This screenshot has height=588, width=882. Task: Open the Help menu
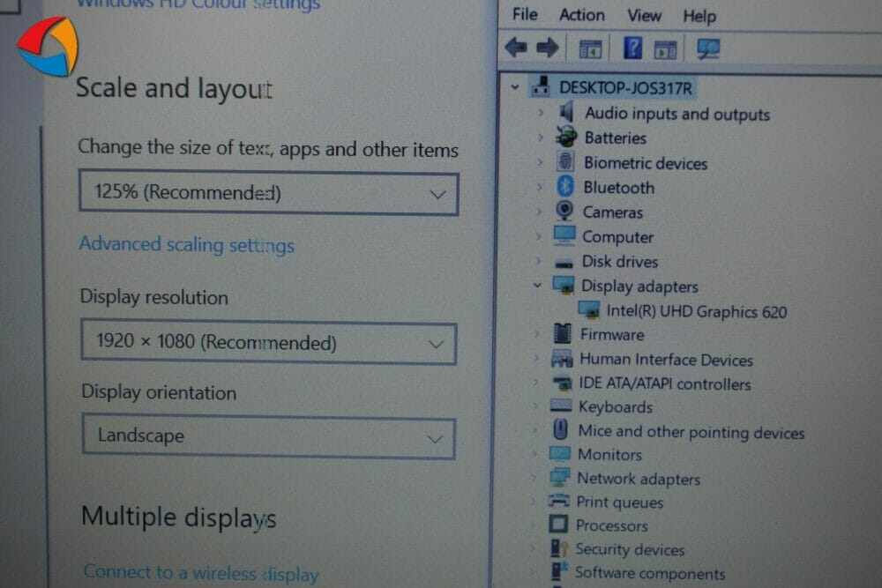point(699,16)
